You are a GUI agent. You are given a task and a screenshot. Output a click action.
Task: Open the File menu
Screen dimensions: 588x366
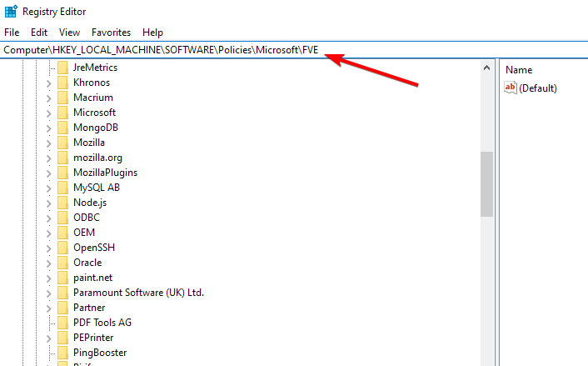click(x=12, y=33)
